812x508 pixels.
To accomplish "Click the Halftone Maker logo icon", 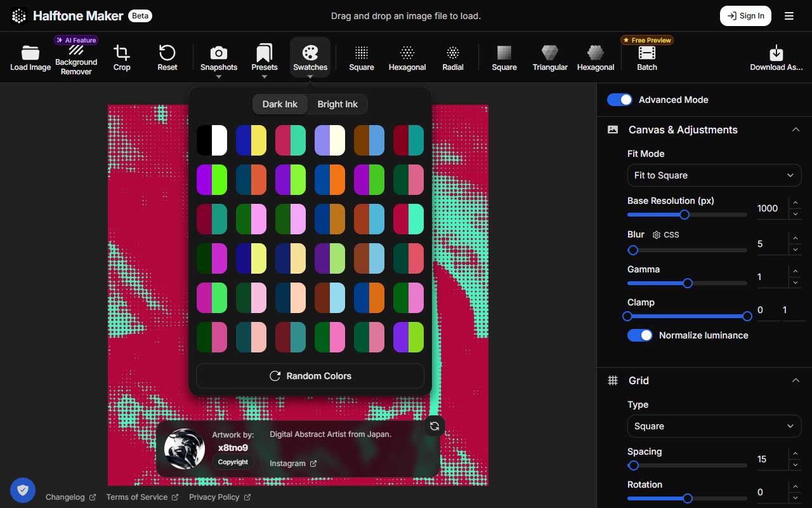I will [x=19, y=16].
